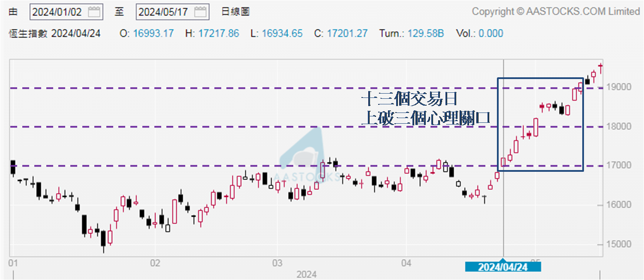Click the 19000 price axis label
644x280 pixels.
(x=619, y=87)
